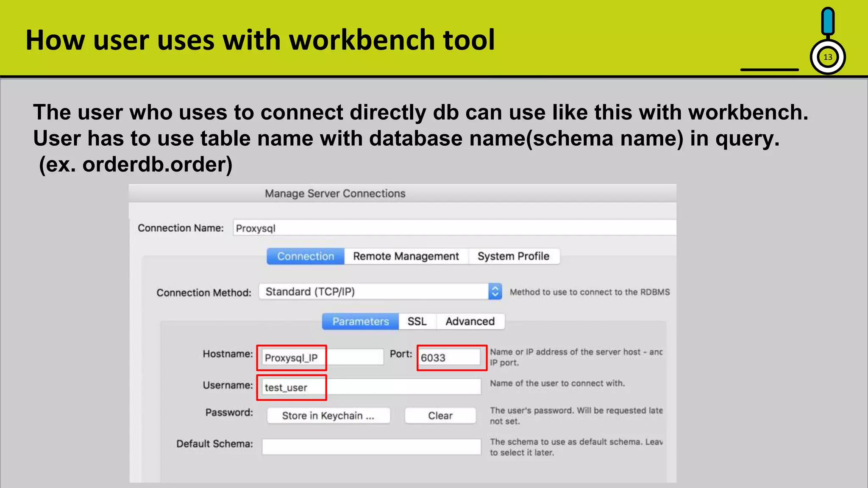
Task: Click the Hostname label
Action: [x=228, y=354]
